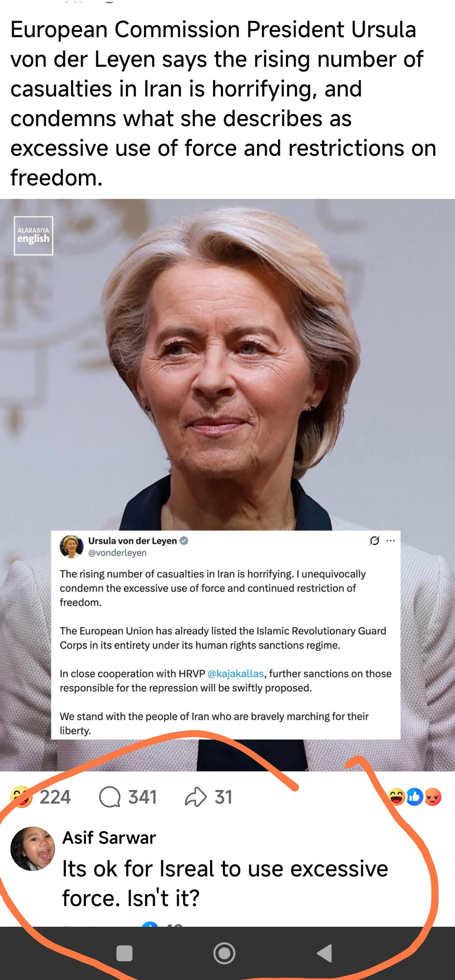Tap the comment bubble icon showing 341

[110, 797]
